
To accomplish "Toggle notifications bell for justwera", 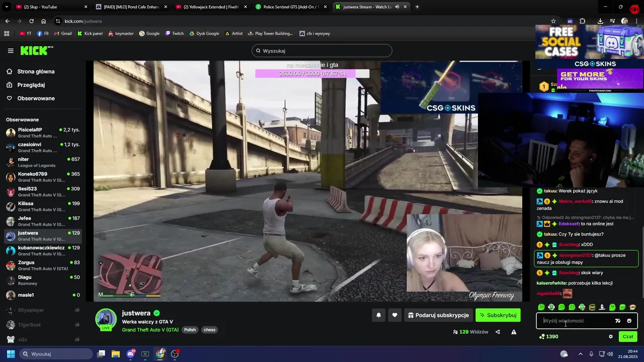I will (378, 315).
